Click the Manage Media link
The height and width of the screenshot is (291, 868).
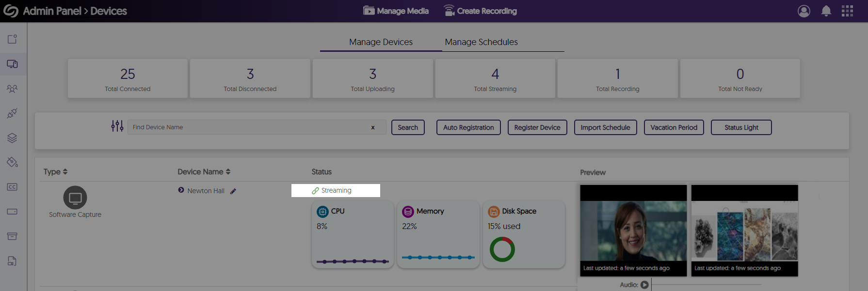coord(396,11)
